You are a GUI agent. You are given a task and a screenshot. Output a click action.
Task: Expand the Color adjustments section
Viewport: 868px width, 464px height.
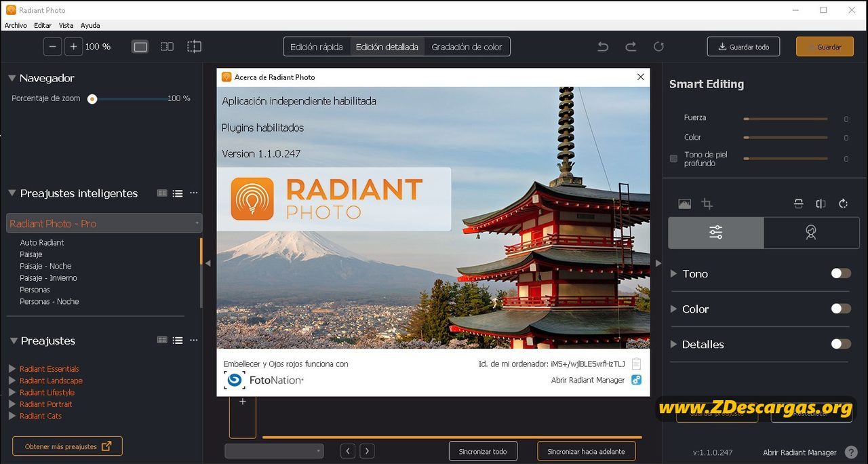(x=673, y=309)
